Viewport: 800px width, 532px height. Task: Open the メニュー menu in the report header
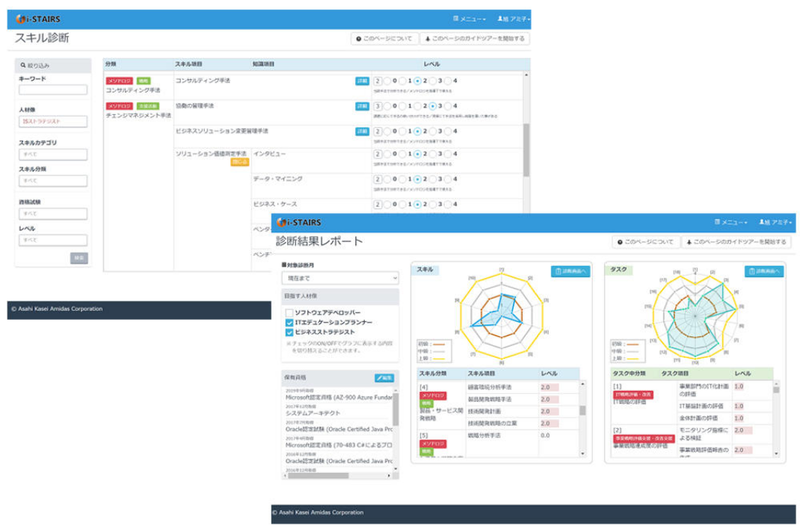pos(730,223)
